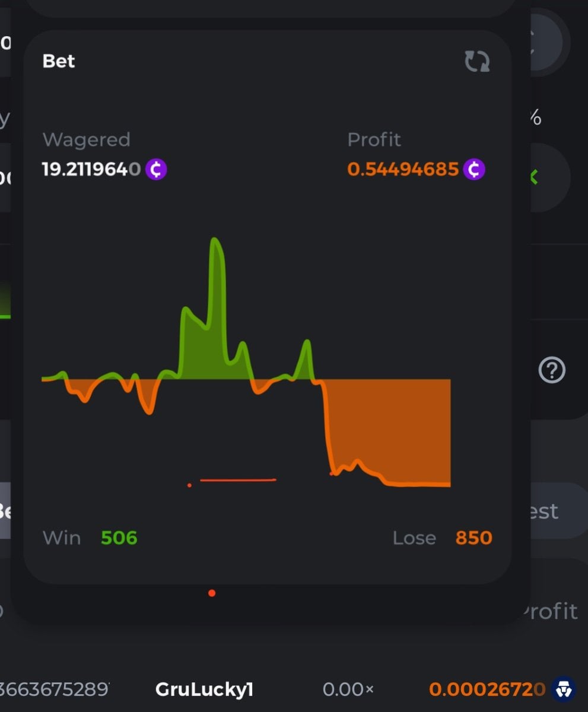Click the green chevron arrow icon

[x=533, y=177]
